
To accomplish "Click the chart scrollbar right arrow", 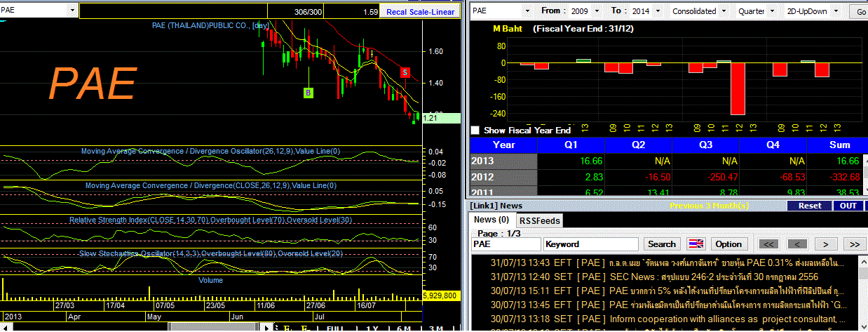I will coord(266,328).
